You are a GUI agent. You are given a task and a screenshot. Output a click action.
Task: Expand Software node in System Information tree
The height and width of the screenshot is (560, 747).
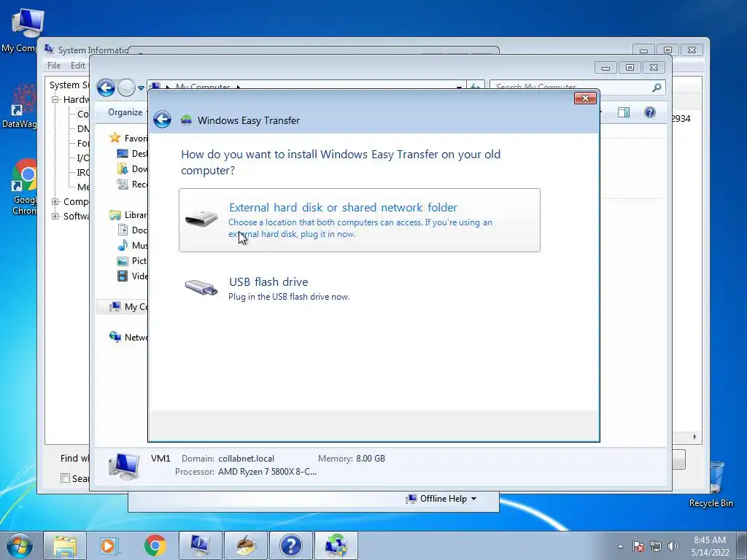[55, 216]
